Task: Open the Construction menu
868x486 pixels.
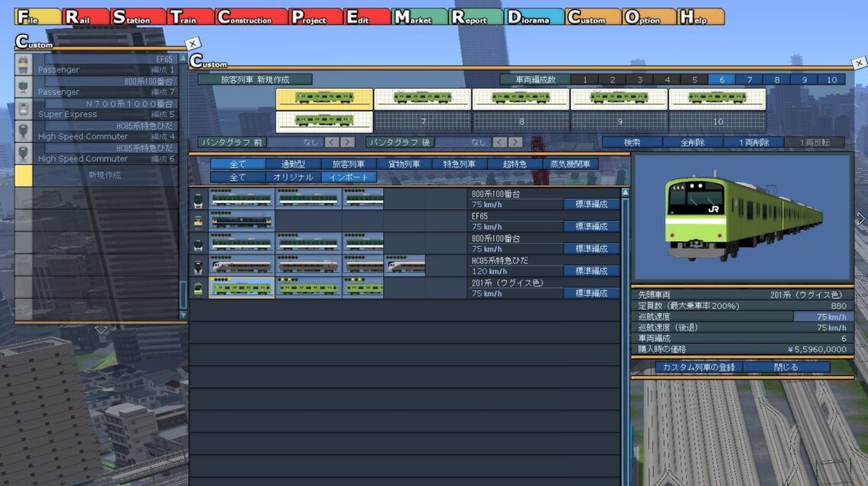Action: coord(252,18)
